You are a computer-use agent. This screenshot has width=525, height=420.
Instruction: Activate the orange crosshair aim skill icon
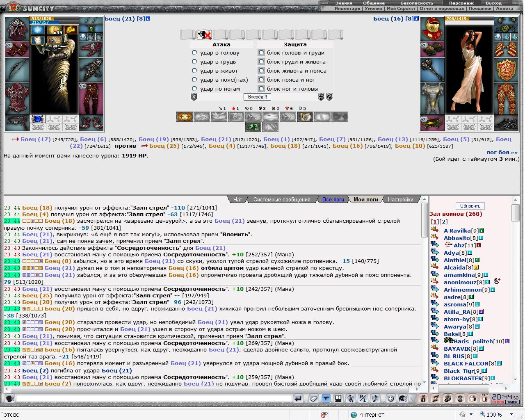(185, 117)
